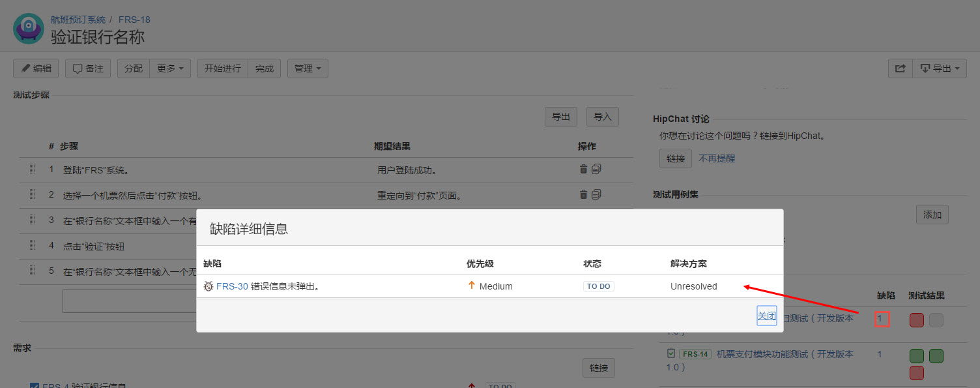Click the TO DO status lozenge in dialog
The width and height of the screenshot is (980, 388).
click(599, 286)
